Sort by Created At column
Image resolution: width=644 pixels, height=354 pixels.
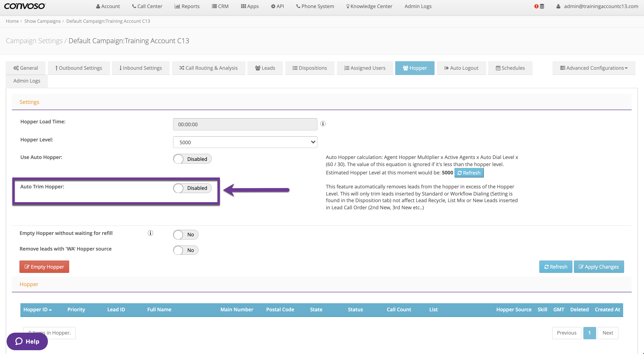(607, 309)
